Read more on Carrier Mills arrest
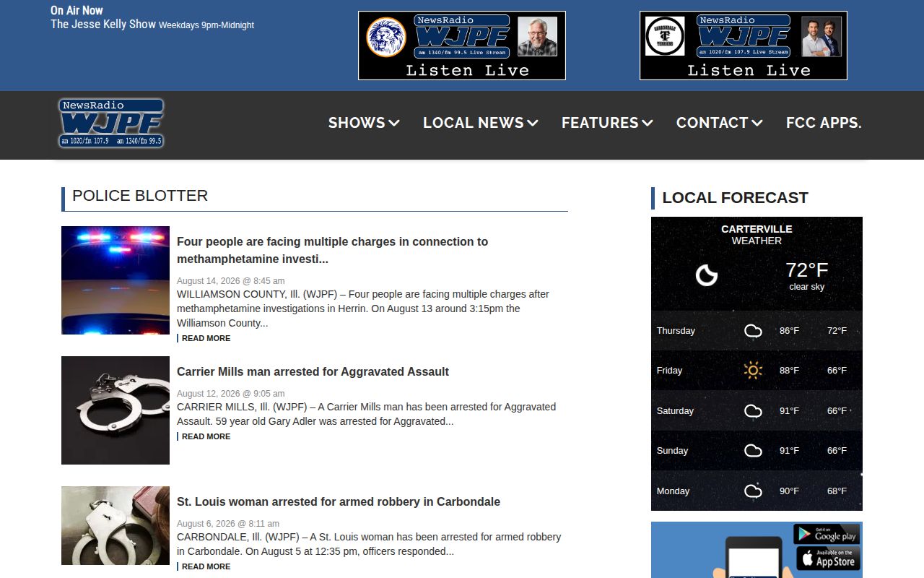This screenshot has width=924, height=578. (206, 436)
